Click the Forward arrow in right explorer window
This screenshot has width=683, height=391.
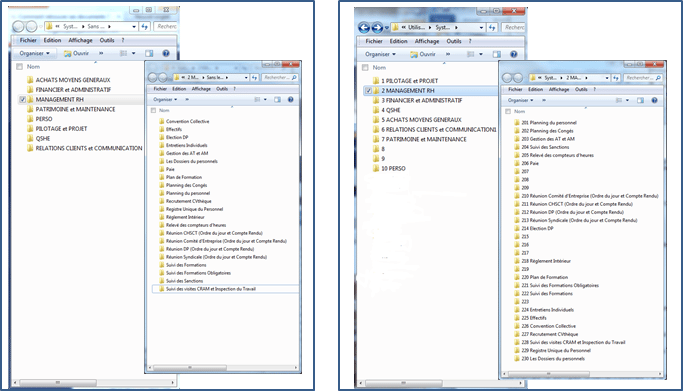click(377, 28)
